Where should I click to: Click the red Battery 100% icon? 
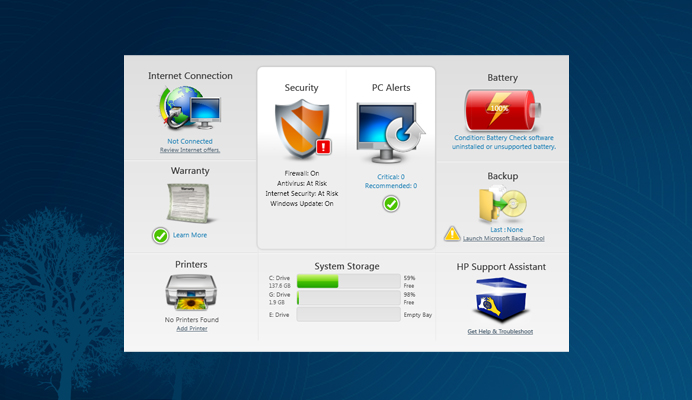pos(502,108)
